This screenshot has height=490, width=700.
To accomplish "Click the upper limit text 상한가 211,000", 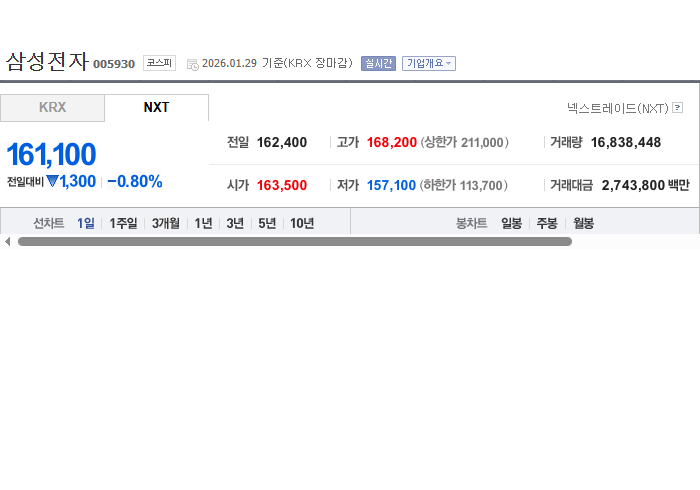I will point(464,142).
